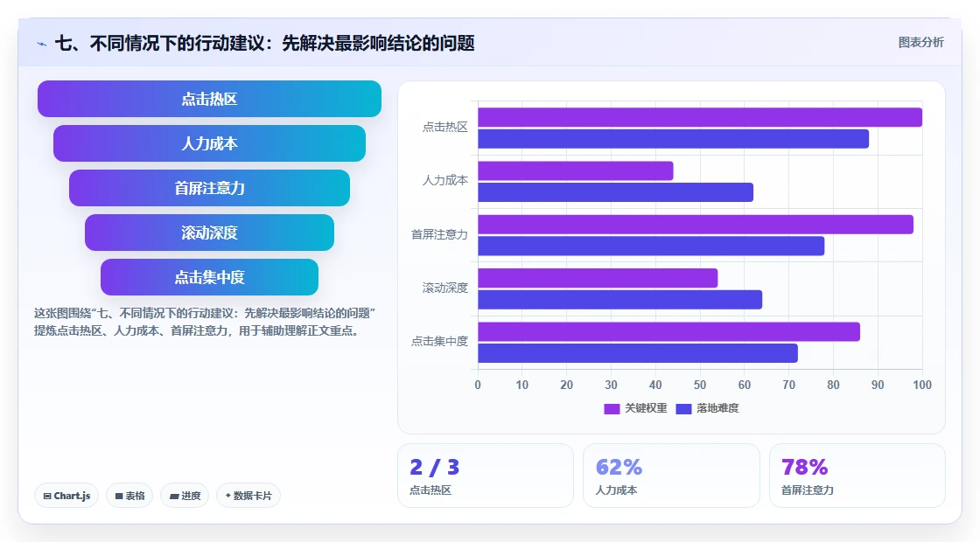Click the 落地难度 bar for 首屏注意力

[651, 246]
